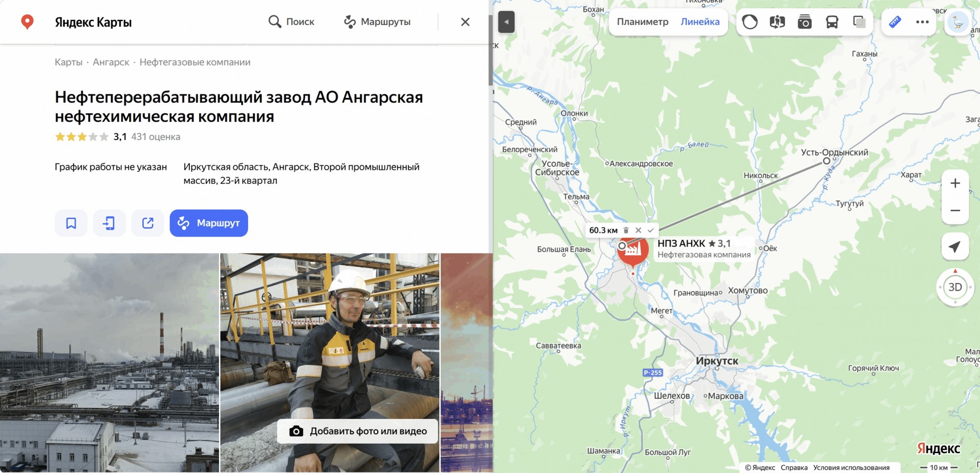The width and height of the screenshot is (980, 473).
Task: Click the Мегет settlement label
Action: [661, 310]
